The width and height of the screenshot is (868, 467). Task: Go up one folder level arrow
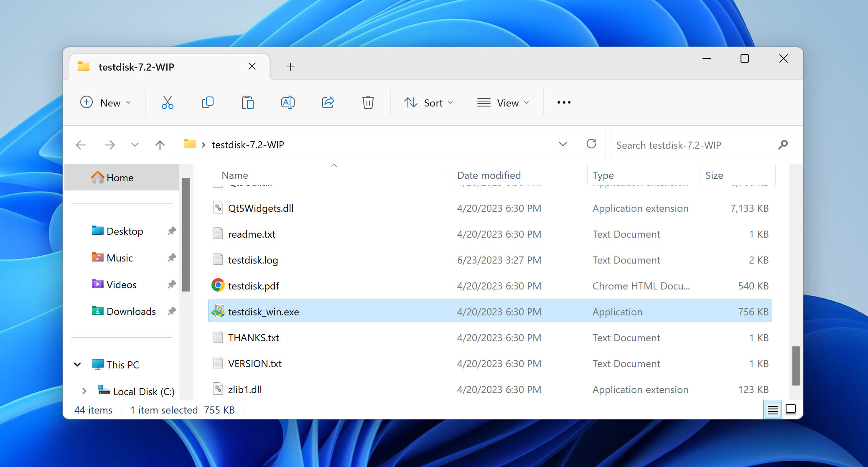pos(160,145)
